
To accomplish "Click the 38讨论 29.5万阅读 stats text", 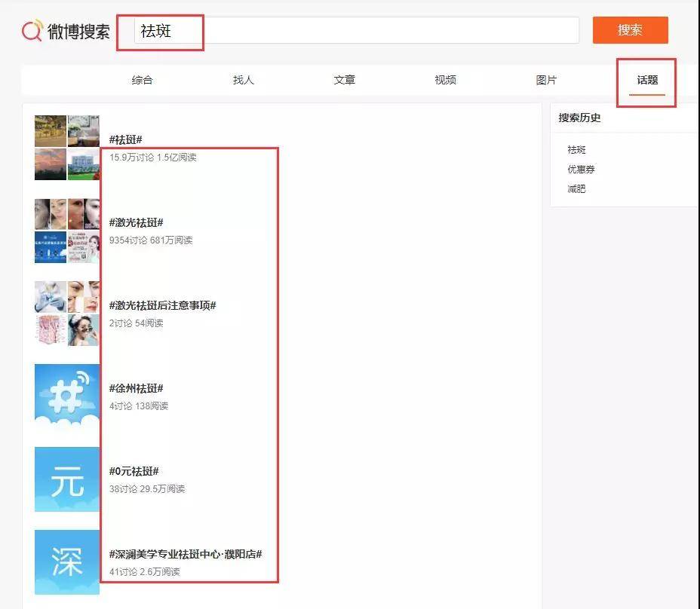I will [147, 489].
